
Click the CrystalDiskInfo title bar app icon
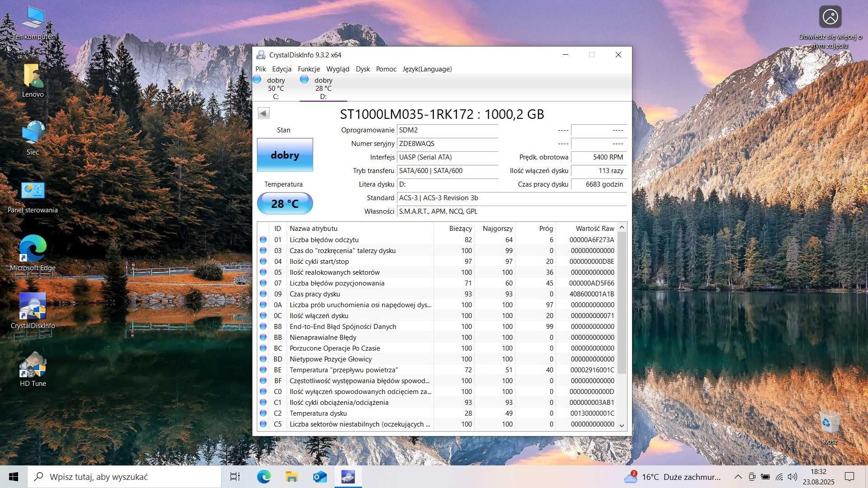pos(261,55)
